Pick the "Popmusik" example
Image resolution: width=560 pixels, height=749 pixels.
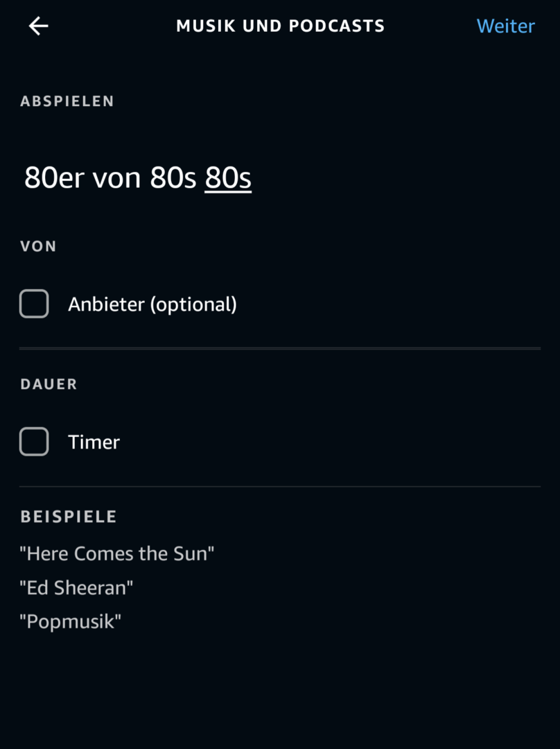pyautogui.click(x=70, y=621)
